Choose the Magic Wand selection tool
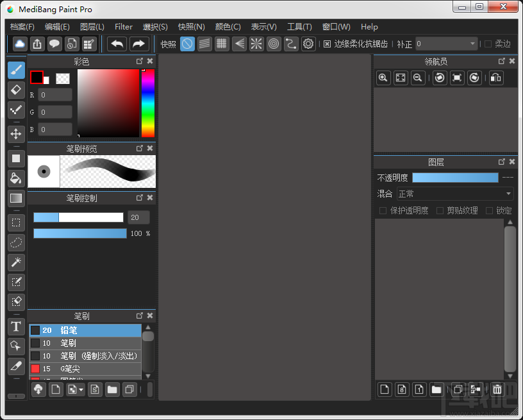Image resolution: width=523 pixels, height=420 pixels. pos(17,262)
